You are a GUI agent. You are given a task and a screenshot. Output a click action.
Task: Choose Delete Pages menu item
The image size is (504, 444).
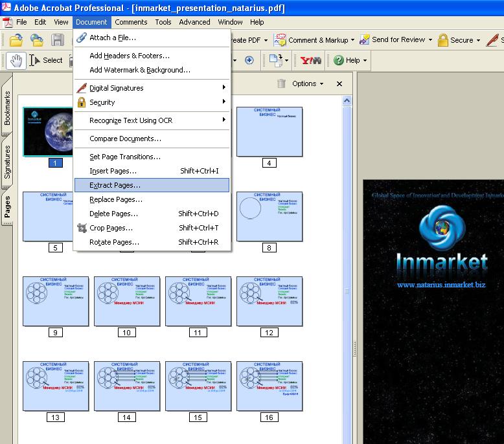(152, 214)
